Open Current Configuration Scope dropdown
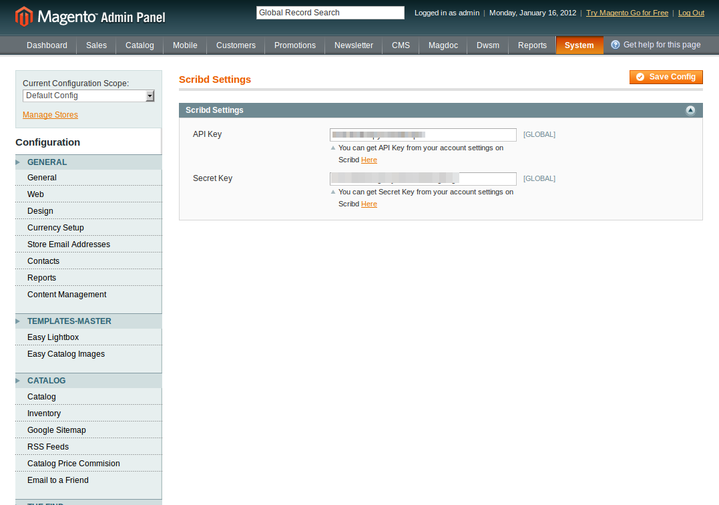 [89, 96]
